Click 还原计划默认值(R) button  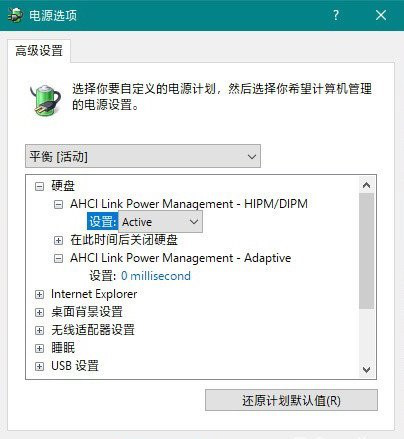pyautogui.click(x=291, y=400)
